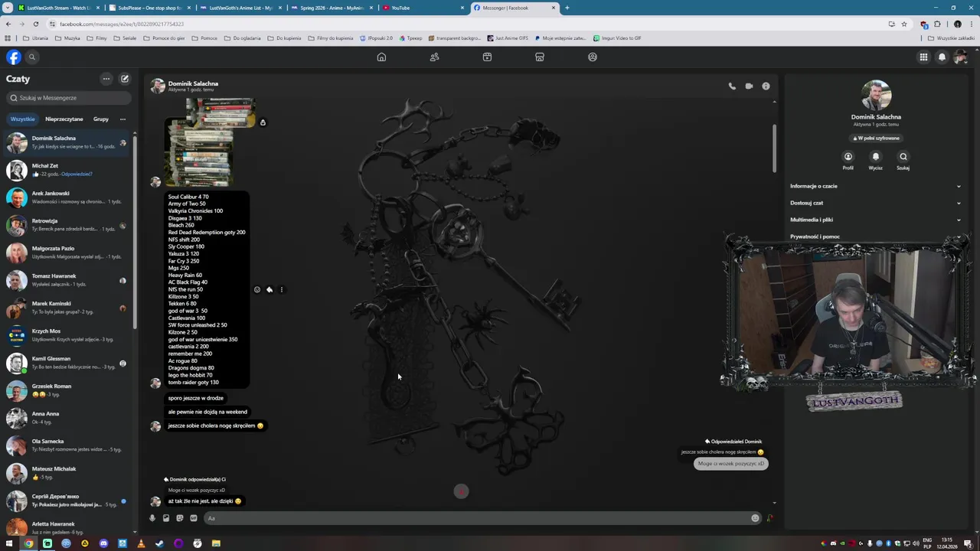Viewport: 980px width, 551px height.
Task: Open the Windows Start menu
Action: tap(9, 543)
